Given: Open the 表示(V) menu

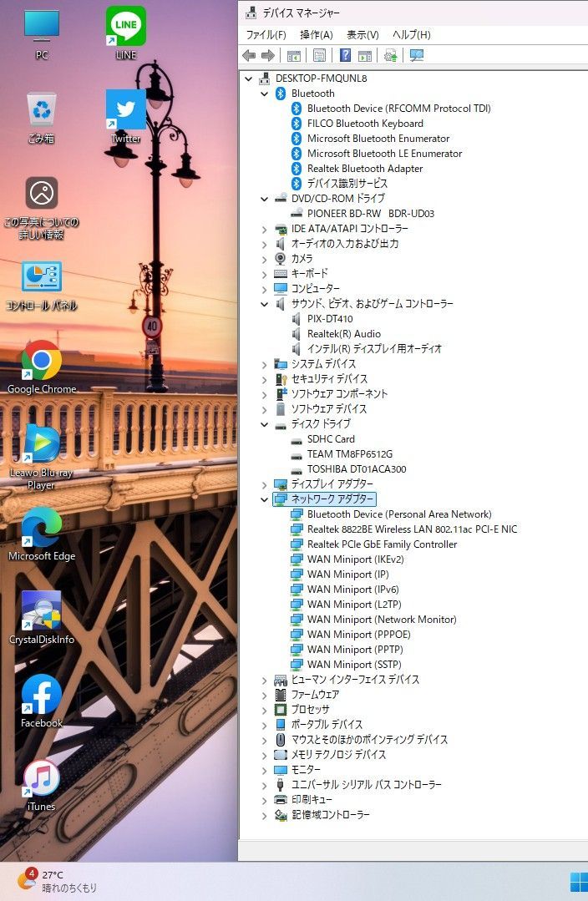Looking at the screenshot, I should (x=362, y=34).
